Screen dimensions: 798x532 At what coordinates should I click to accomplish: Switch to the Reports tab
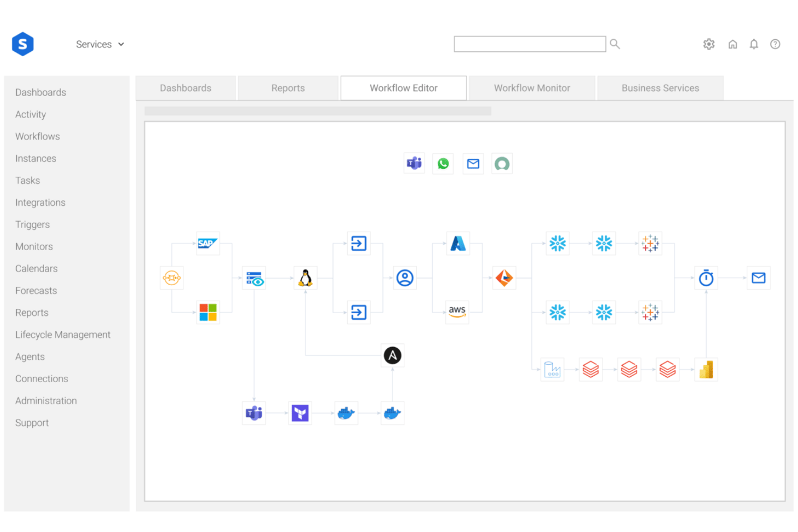coord(288,88)
